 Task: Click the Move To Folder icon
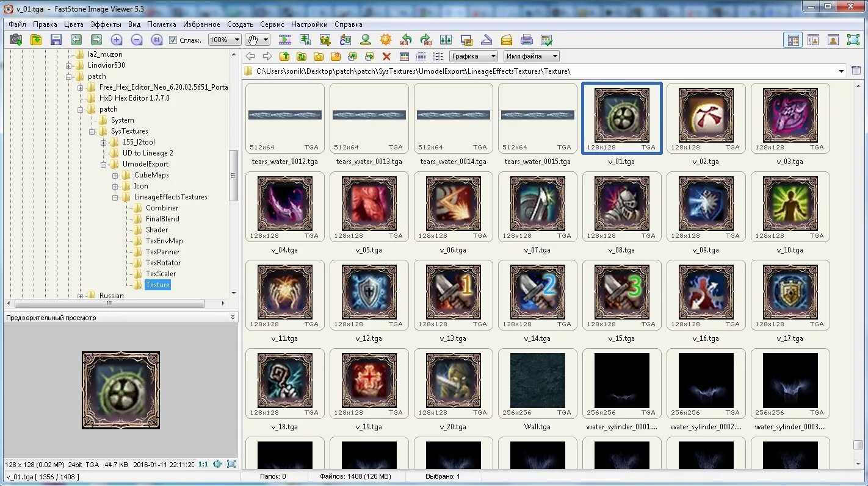point(370,56)
